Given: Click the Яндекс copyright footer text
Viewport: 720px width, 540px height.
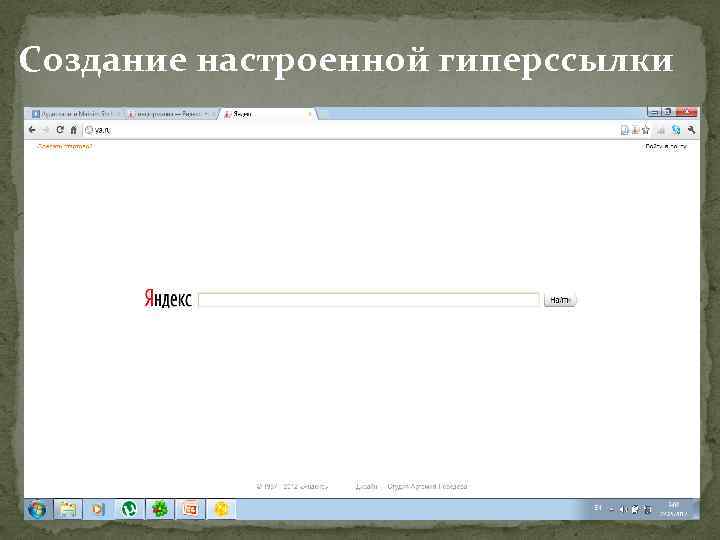Looking at the screenshot, I should point(292,486).
